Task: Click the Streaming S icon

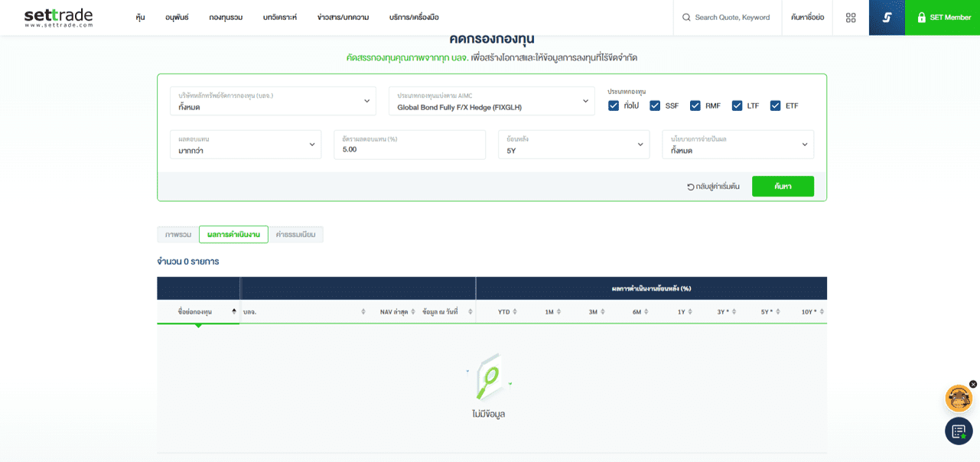Action: tap(887, 18)
